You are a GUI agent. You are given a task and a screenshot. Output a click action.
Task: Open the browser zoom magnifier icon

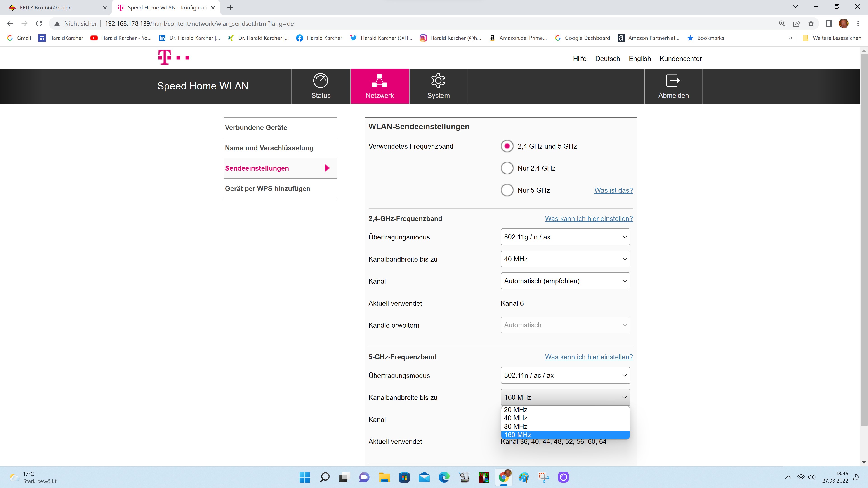[782, 23]
